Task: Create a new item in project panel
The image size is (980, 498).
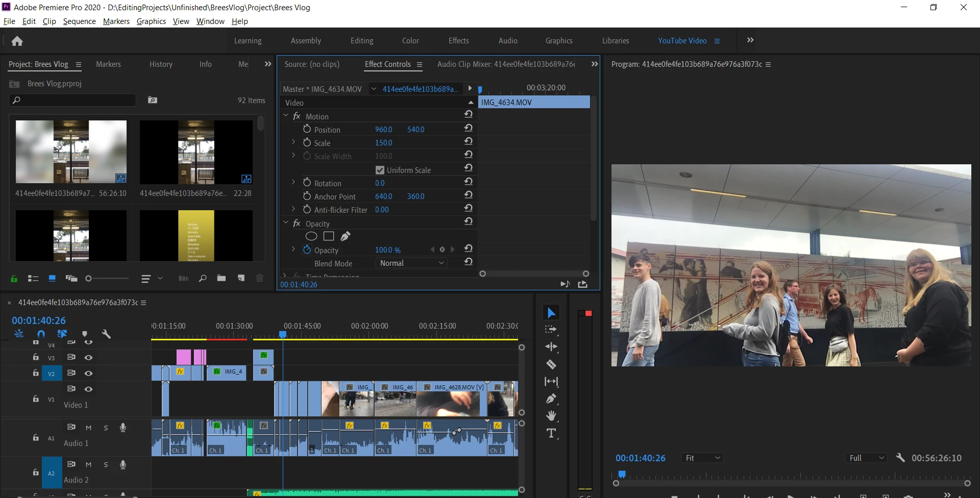Action: pyautogui.click(x=241, y=279)
